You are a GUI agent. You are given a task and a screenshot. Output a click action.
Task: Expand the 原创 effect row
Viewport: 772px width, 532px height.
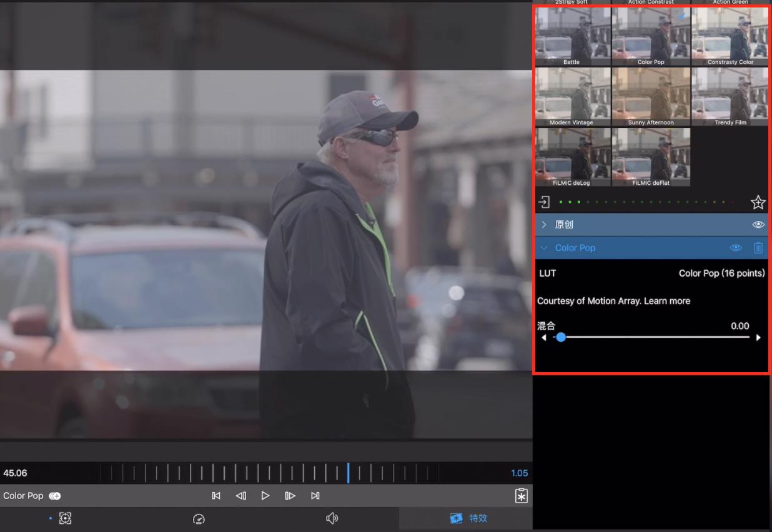pyautogui.click(x=544, y=224)
